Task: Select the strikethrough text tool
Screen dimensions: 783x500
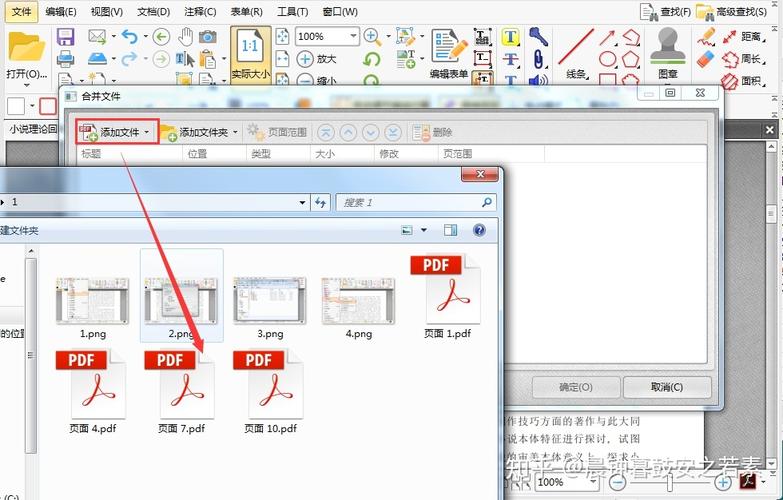Action: (x=510, y=59)
